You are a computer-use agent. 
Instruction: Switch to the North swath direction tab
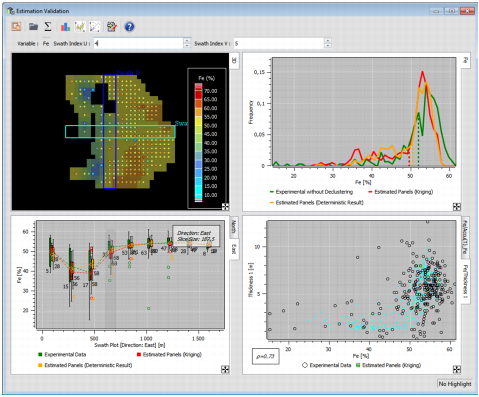tap(234, 227)
